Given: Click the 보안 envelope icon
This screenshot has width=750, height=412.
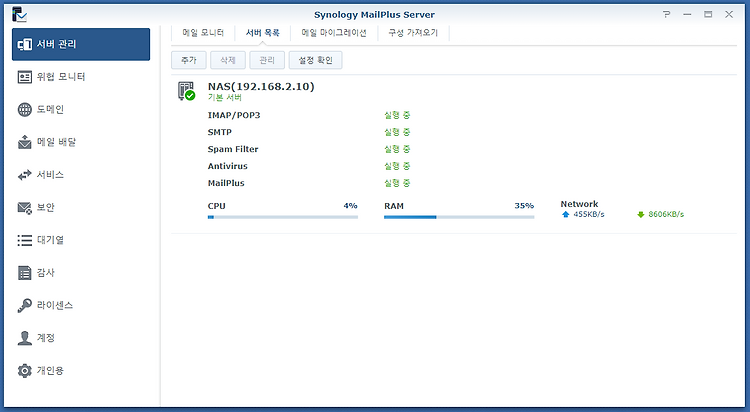Looking at the screenshot, I should tap(25, 208).
